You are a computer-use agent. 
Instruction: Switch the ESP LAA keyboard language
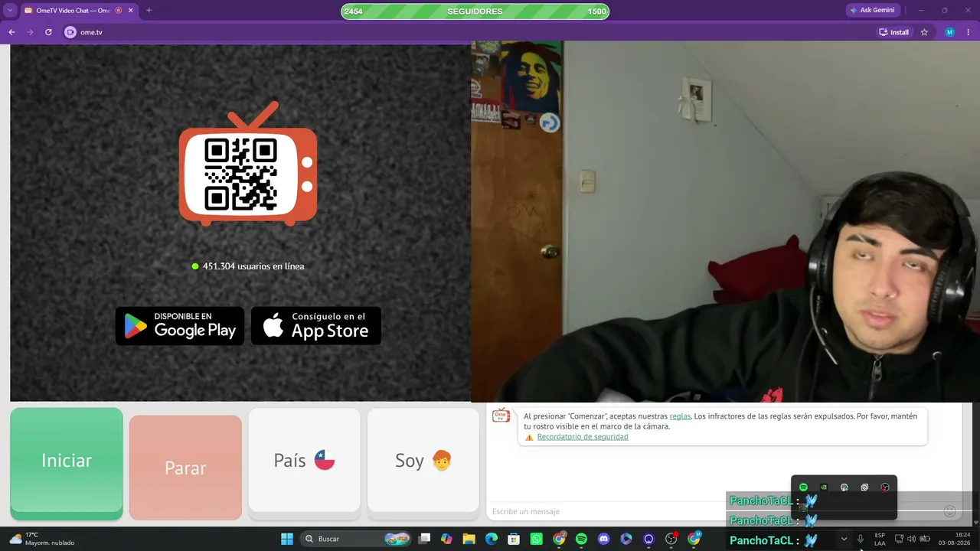coord(880,539)
